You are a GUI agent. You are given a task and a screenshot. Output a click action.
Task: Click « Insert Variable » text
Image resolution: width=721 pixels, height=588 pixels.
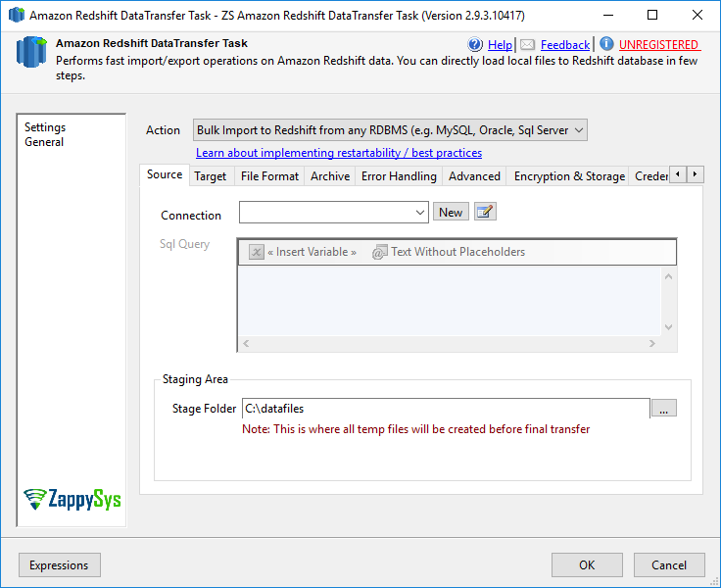point(312,252)
